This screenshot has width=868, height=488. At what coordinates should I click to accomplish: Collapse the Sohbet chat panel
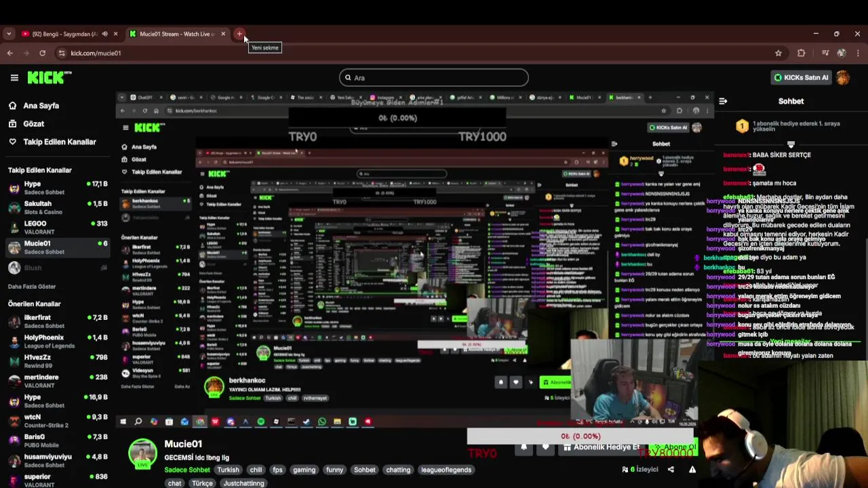tap(723, 101)
